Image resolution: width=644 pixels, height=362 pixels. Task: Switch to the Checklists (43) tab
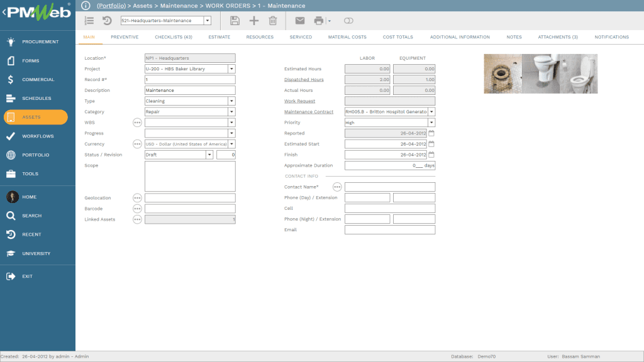tap(174, 37)
